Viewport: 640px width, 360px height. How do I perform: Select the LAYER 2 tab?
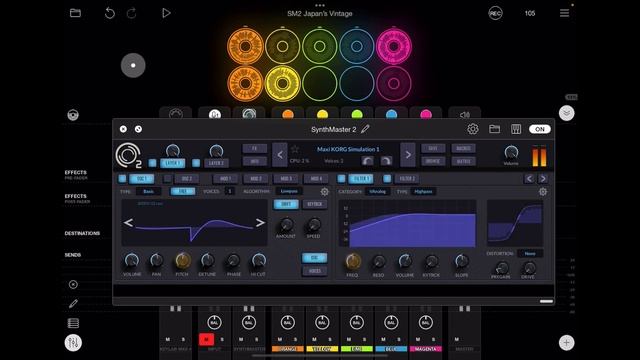point(216,163)
